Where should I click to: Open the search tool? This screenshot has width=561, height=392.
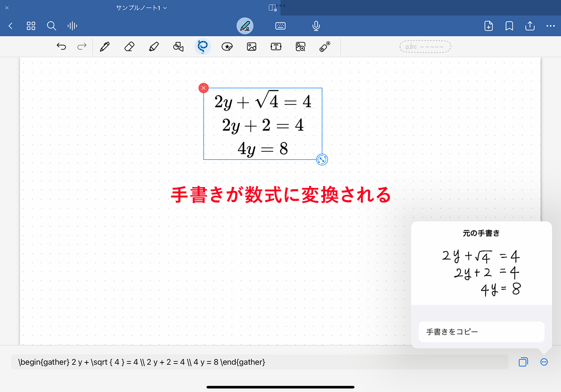click(x=52, y=26)
